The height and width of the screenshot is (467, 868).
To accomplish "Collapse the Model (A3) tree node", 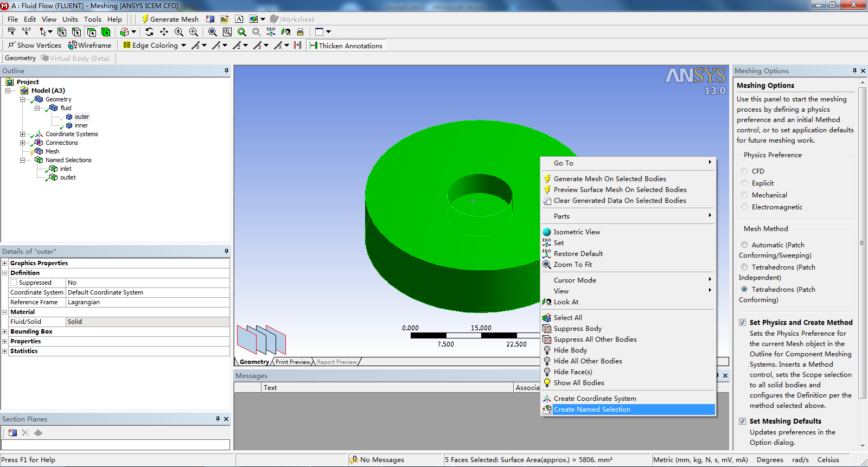I will (8, 91).
